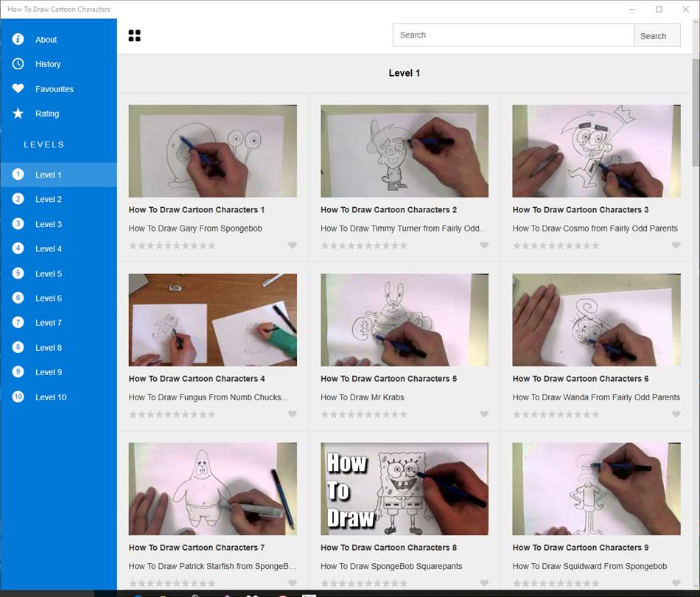Favourite the Timmy Turner video

tap(484, 245)
